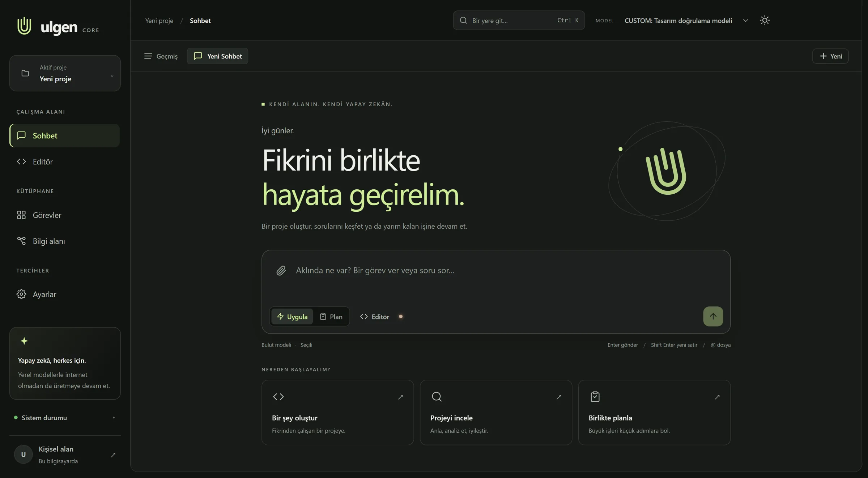Click the 'Bir yere git...' search field
The image size is (868, 478).
pyautogui.click(x=519, y=20)
